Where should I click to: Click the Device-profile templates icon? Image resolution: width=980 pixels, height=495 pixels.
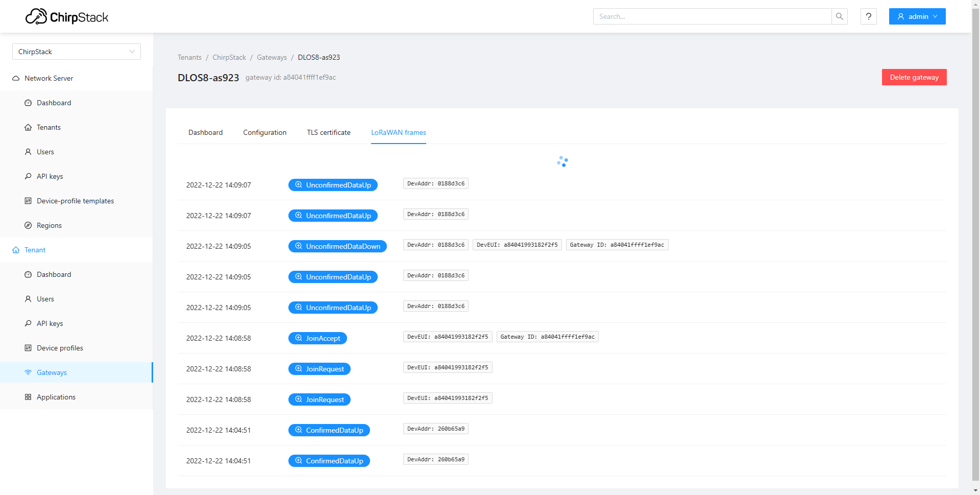(28, 201)
